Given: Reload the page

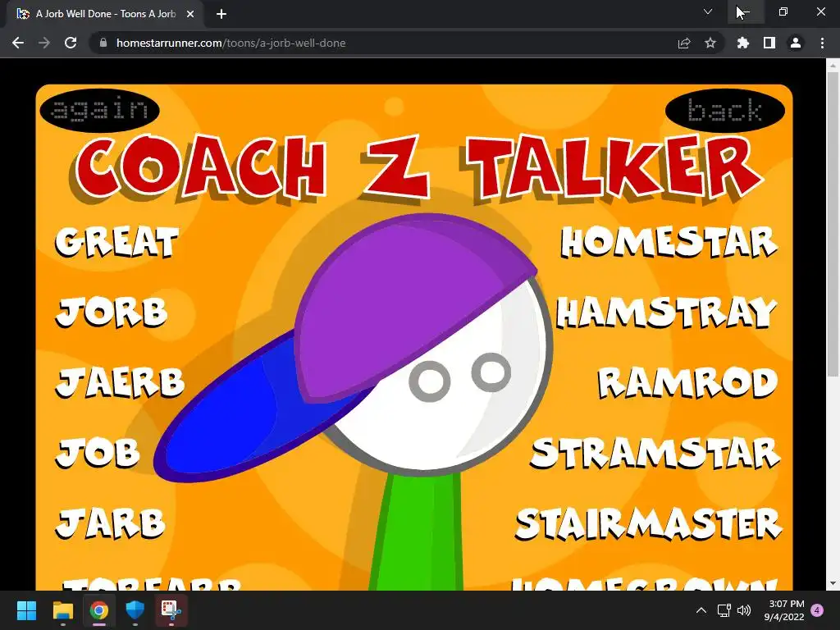Looking at the screenshot, I should 71,43.
